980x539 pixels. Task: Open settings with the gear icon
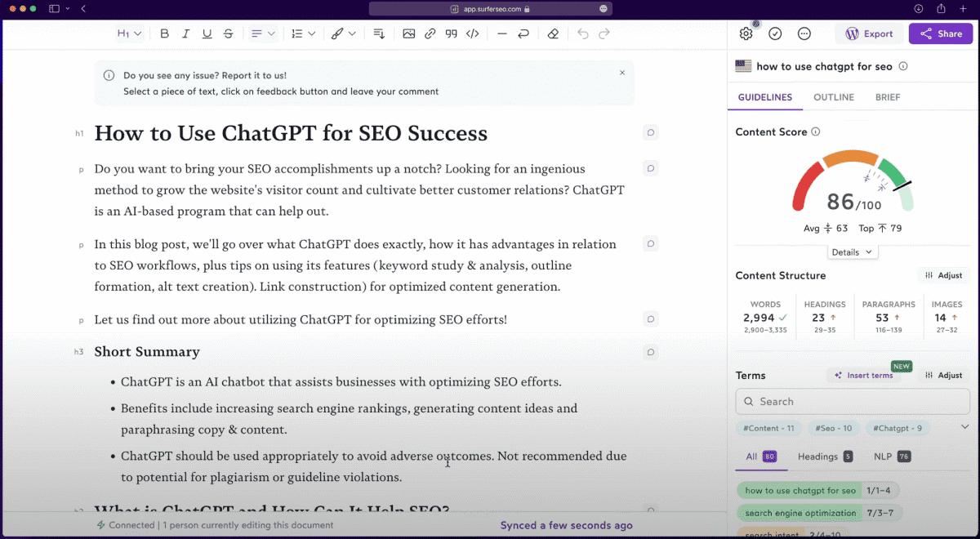point(746,33)
